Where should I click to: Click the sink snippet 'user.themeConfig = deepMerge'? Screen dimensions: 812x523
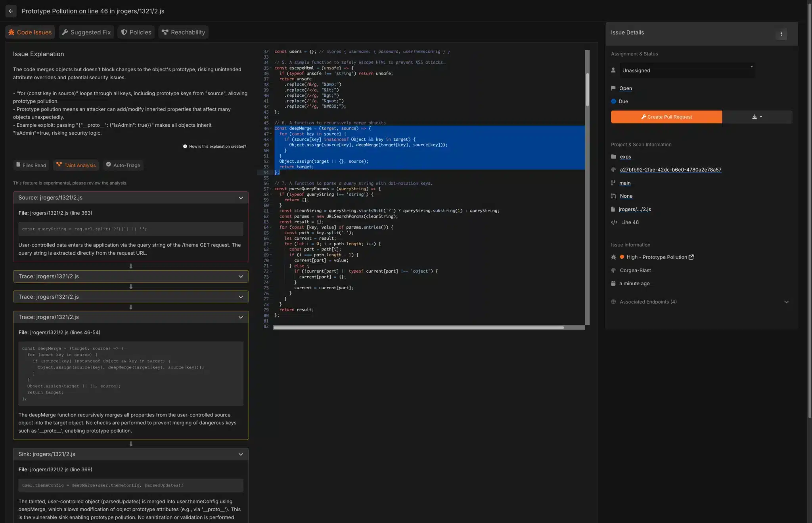131,485
